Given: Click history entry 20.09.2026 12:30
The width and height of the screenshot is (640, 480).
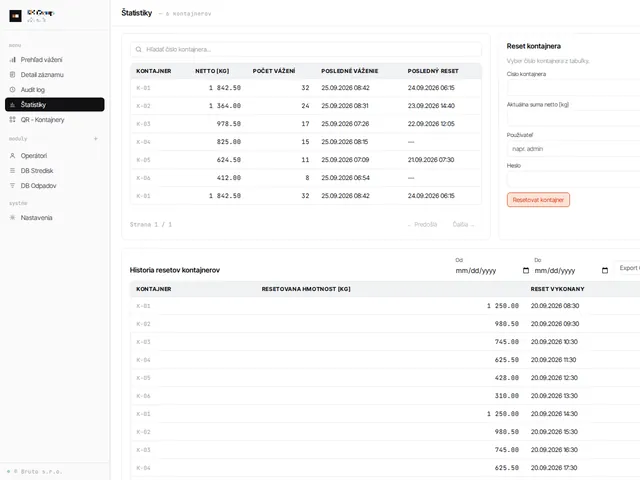Looking at the screenshot, I should click(x=554, y=378).
